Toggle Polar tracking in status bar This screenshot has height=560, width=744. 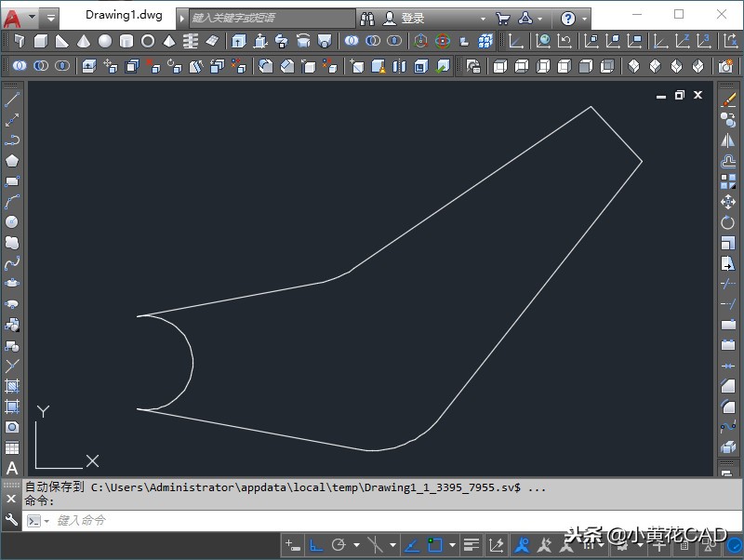339,545
